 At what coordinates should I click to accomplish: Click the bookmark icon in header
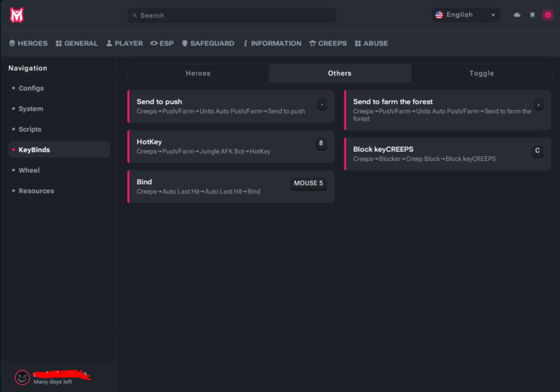click(x=532, y=15)
